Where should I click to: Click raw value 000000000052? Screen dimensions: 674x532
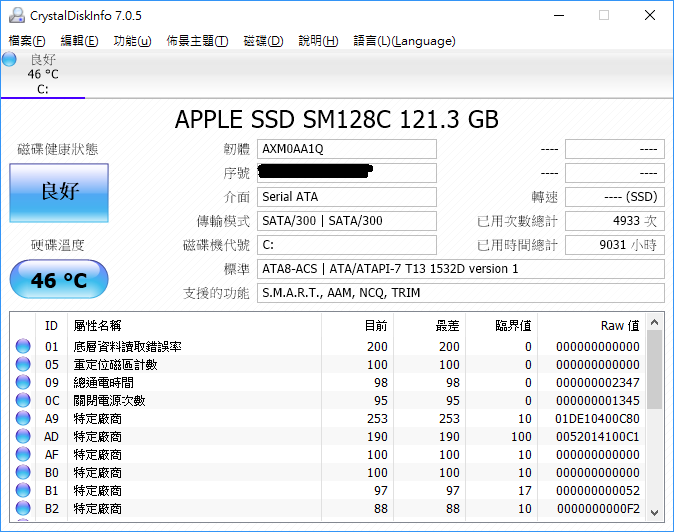[597, 491]
